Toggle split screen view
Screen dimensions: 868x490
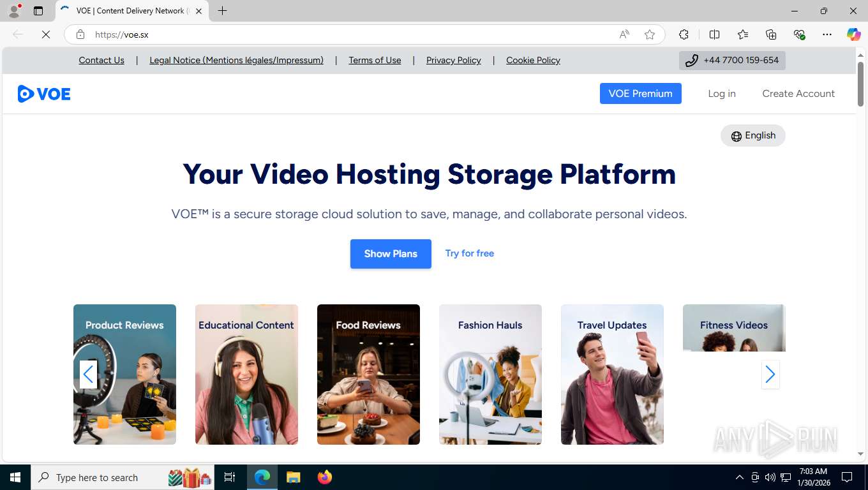click(715, 34)
